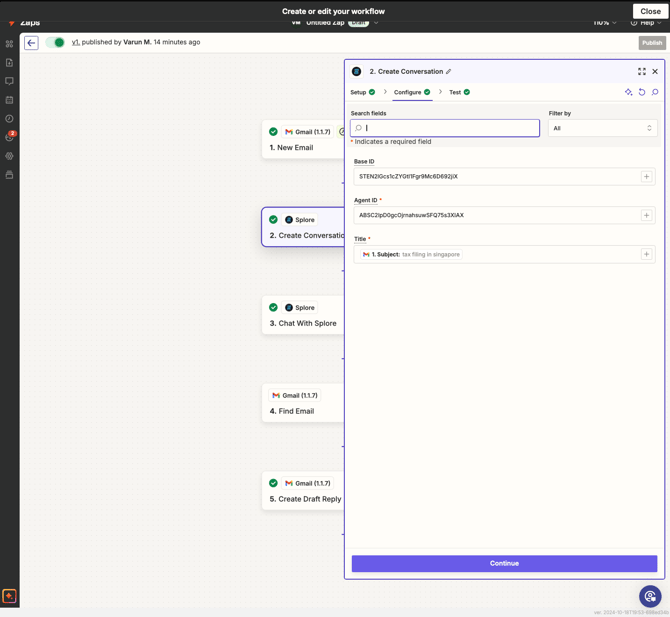
Task: Open the support chat bubble button
Action: click(x=650, y=596)
